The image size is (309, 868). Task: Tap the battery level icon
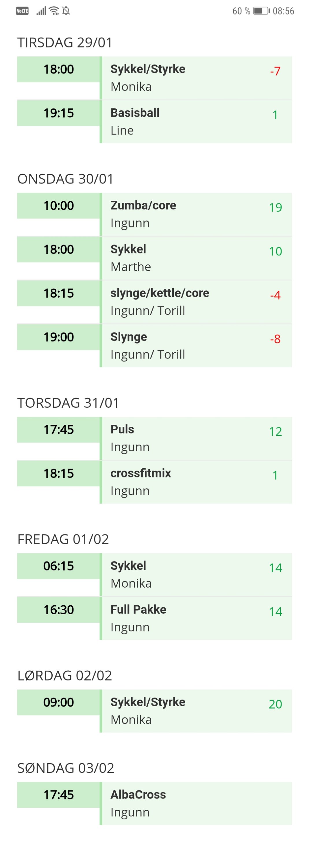(261, 11)
